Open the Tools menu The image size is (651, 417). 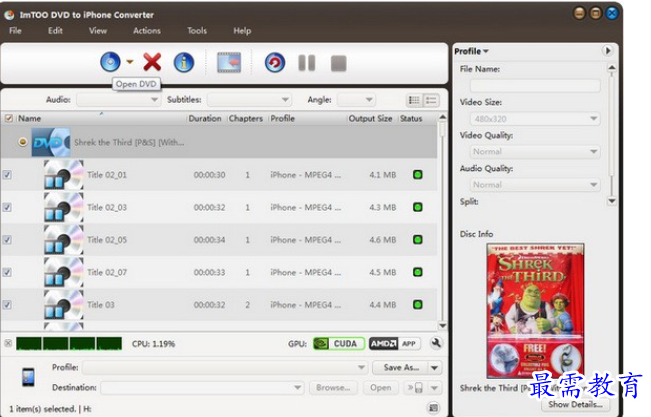[x=197, y=31]
